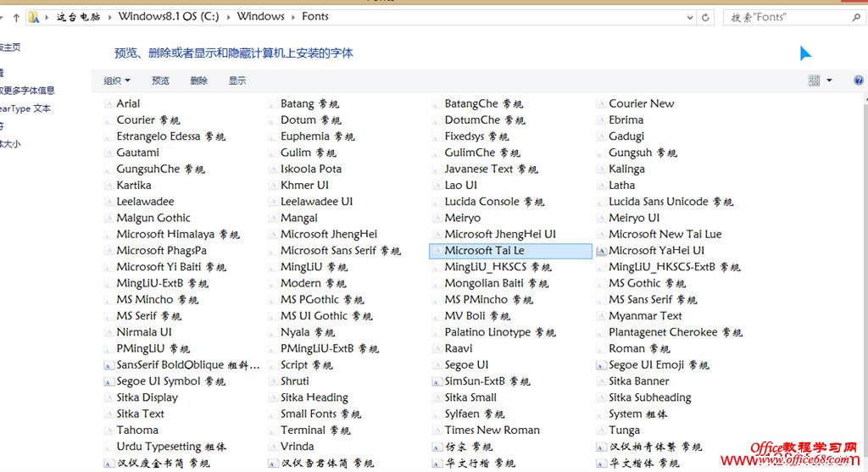Viewport: 868px width, 472px height.
Task: Click the Arial font icon
Action: 109,104
